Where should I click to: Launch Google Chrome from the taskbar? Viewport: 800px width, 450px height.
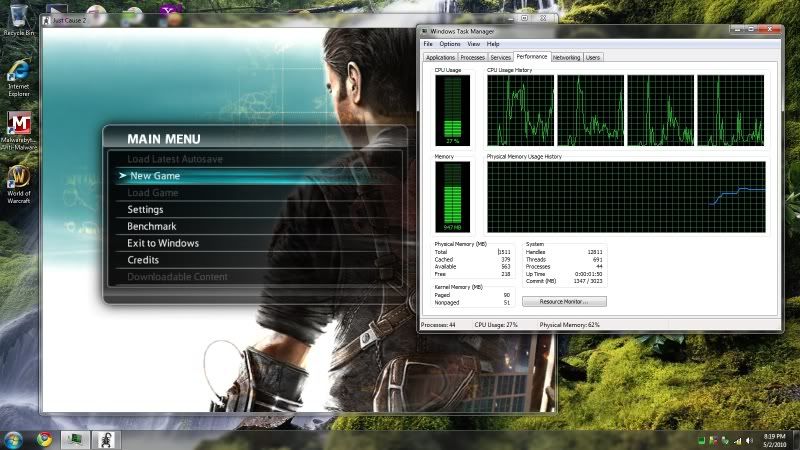(x=44, y=439)
